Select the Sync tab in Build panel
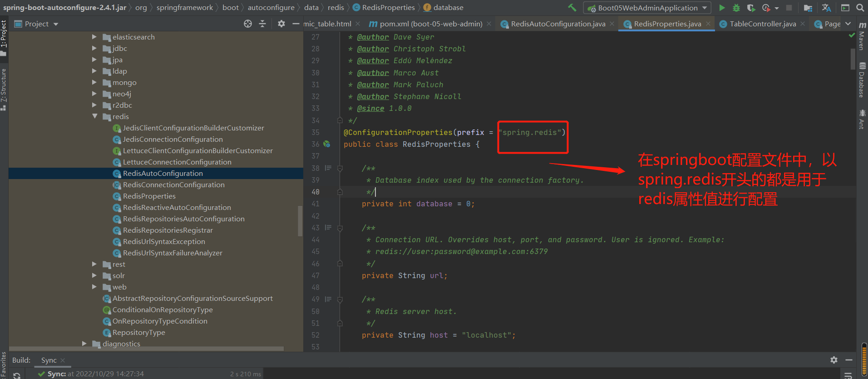Image resolution: width=868 pixels, height=379 pixels. click(x=49, y=360)
